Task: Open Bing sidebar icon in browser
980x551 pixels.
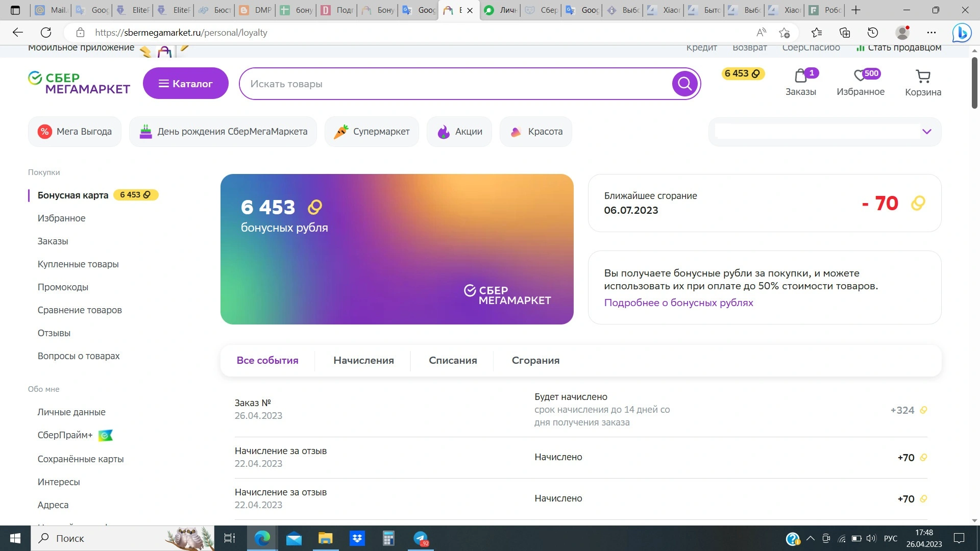Action: coord(962,33)
